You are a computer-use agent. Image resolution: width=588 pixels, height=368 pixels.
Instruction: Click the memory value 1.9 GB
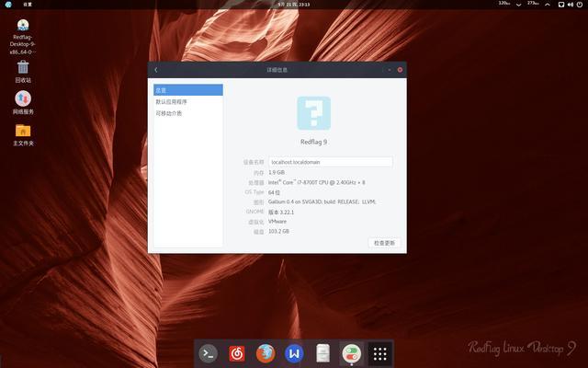(x=277, y=172)
